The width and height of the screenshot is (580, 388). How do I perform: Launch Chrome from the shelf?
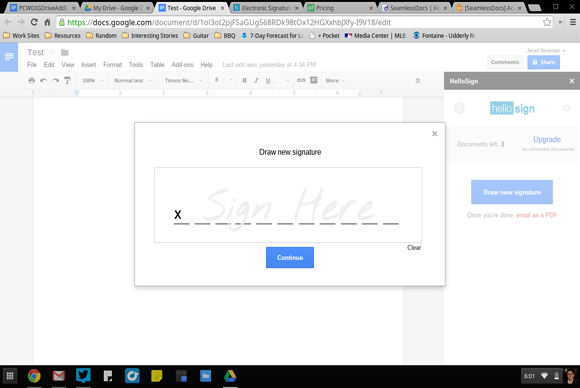click(34, 376)
